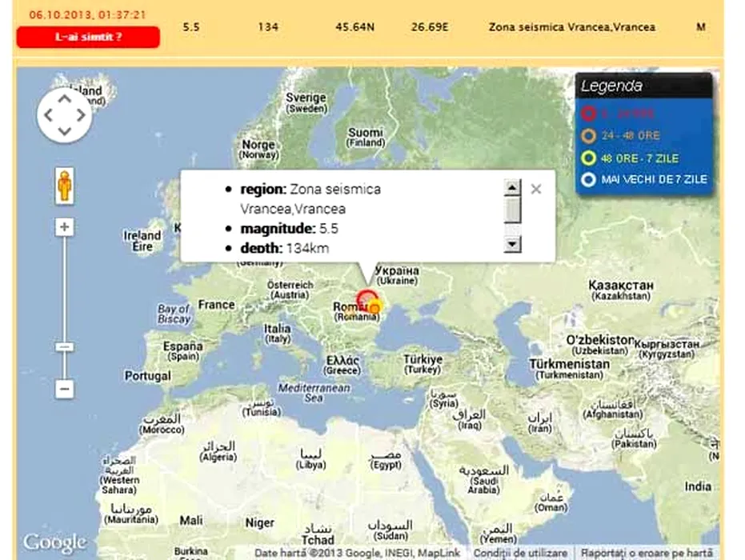Open the 'Condiții de utilizare' link
The width and height of the screenshot is (745, 560).
point(520,554)
